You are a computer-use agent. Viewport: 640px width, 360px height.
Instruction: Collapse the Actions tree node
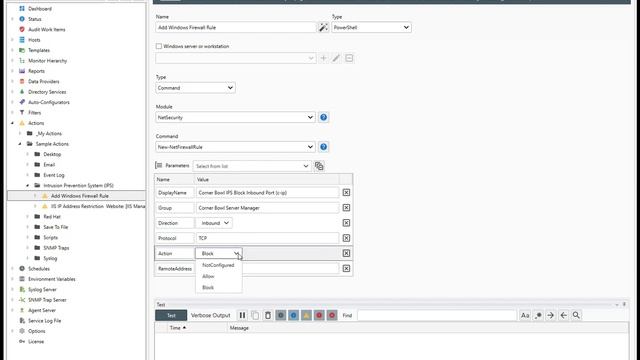coord(12,123)
